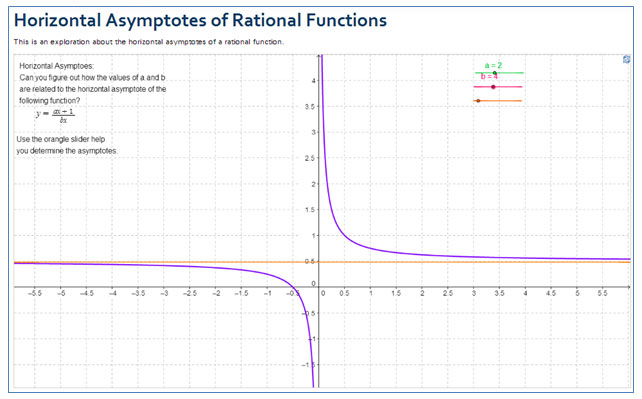
Task: Click the text 'you determine the asymptotes.'
Action: click(67, 151)
